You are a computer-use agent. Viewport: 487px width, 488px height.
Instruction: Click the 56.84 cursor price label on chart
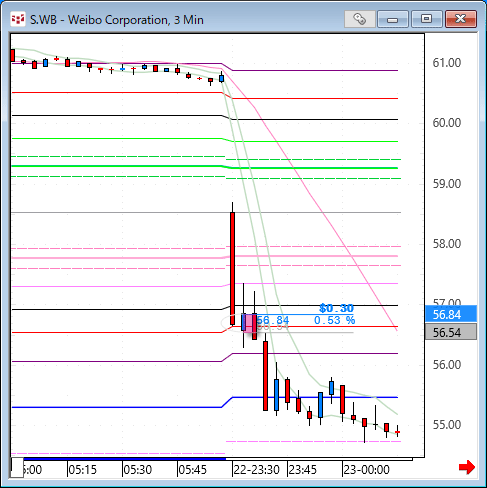[273, 320]
